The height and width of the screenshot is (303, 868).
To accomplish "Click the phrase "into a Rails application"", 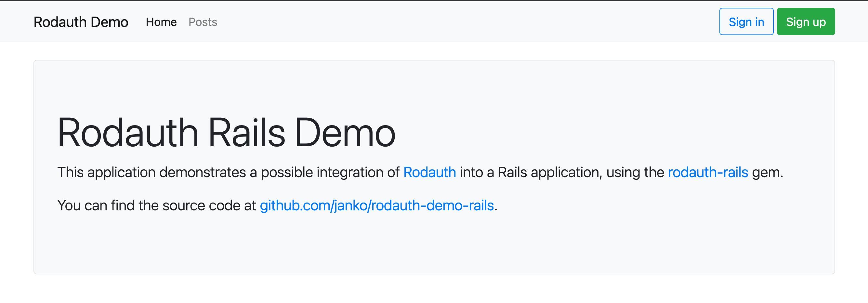I will coord(531,172).
